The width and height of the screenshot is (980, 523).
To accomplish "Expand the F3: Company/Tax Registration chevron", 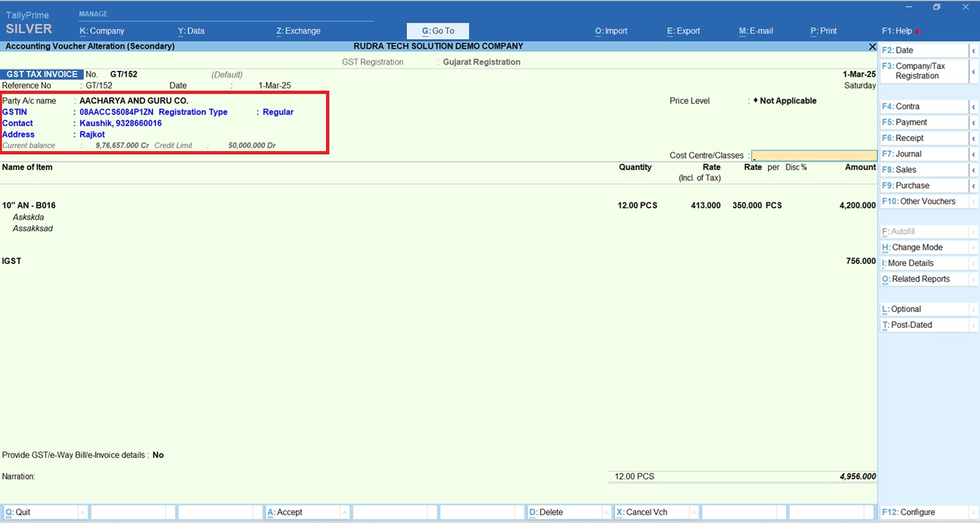I will tap(973, 71).
